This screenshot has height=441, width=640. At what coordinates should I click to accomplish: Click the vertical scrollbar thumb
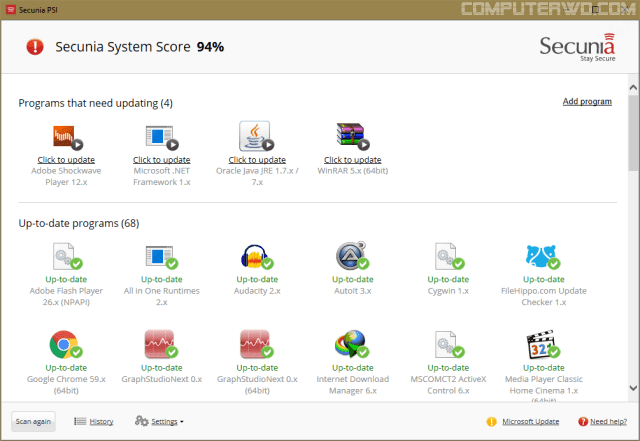click(x=633, y=133)
